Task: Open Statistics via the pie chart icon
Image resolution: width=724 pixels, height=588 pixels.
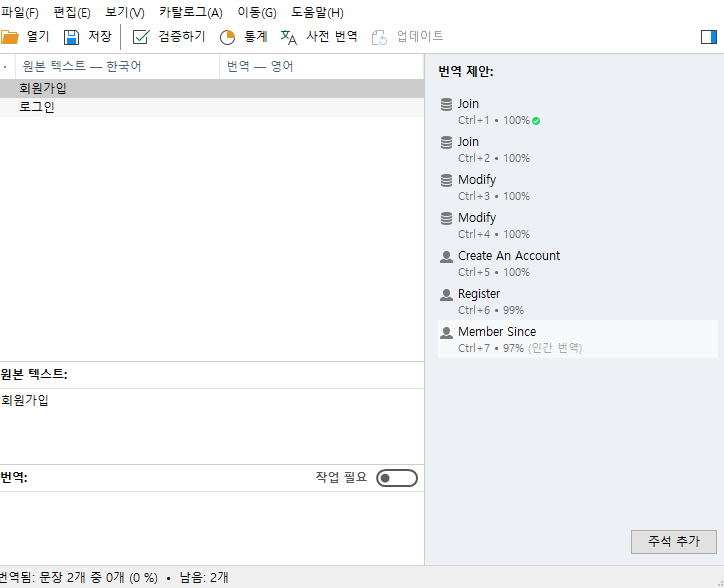Action: (x=227, y=37)
